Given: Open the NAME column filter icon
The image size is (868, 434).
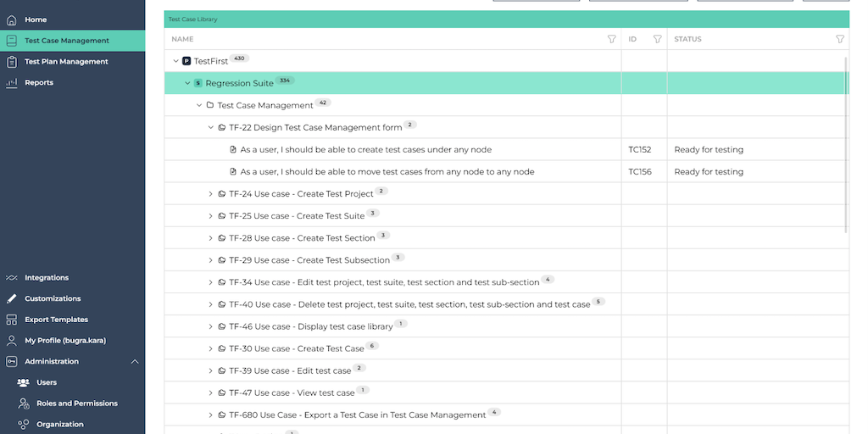Looking at the screenshot, I should [612, 39].
